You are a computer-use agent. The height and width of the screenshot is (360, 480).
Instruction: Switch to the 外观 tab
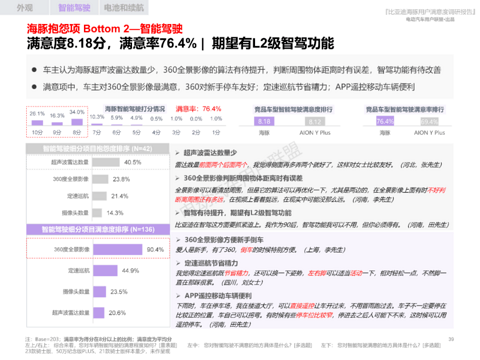[x=24, y=7]
